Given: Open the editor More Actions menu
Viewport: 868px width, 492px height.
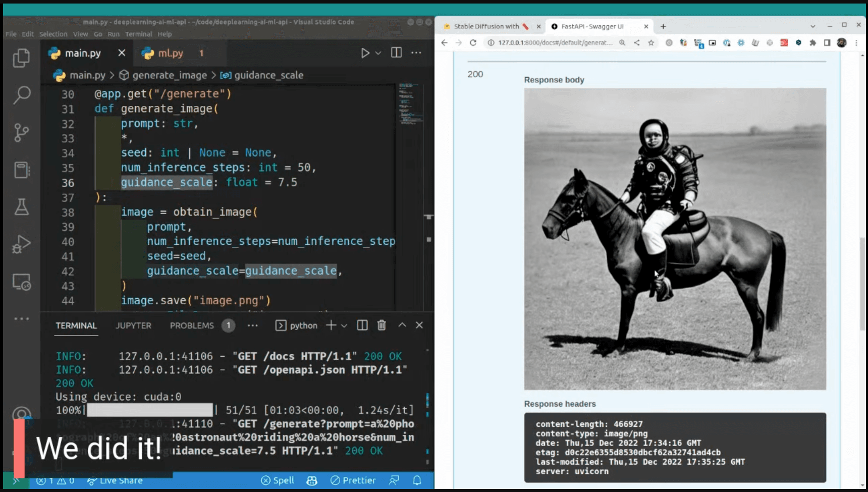Looking at the screenshot, I should point(416,52).
